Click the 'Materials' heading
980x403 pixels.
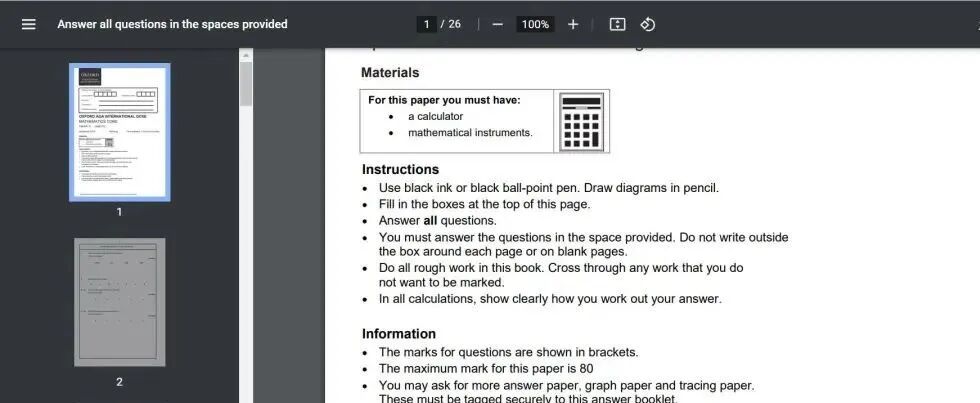390,72
